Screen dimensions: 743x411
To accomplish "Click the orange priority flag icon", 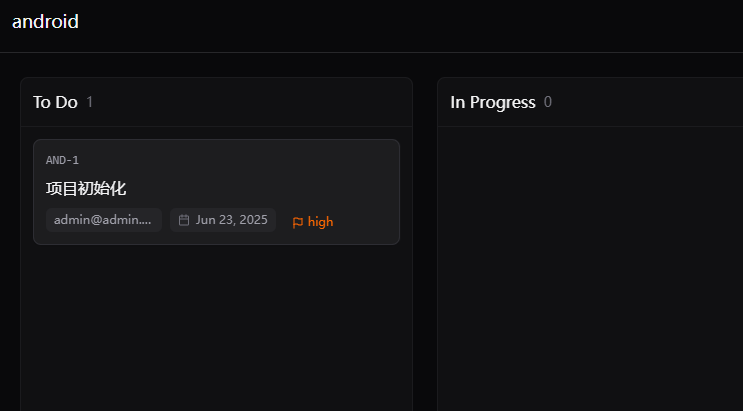I will coord(298,222).
